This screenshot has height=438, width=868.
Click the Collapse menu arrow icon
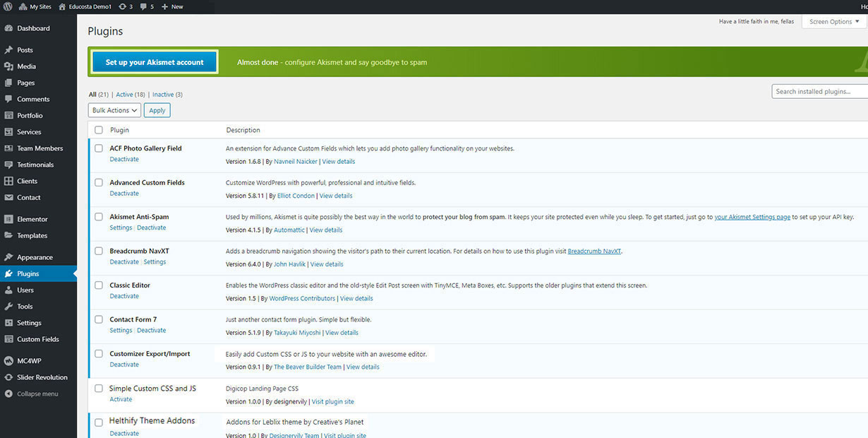(8, 394)
